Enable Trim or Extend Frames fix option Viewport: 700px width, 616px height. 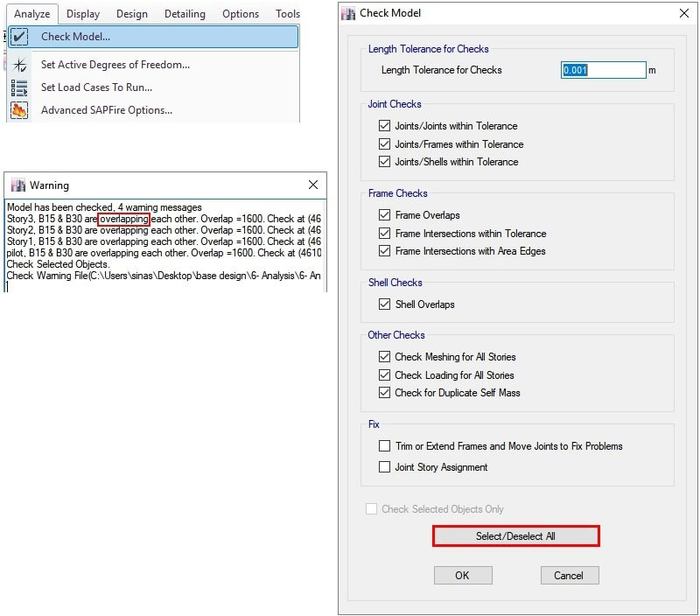[384, 446]
